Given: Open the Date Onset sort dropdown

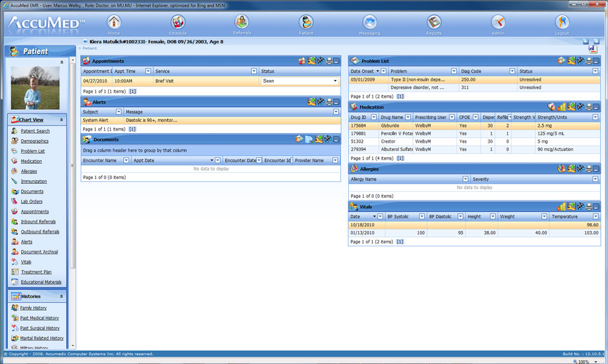Looking at the screenshot, I should click(383, 71).
